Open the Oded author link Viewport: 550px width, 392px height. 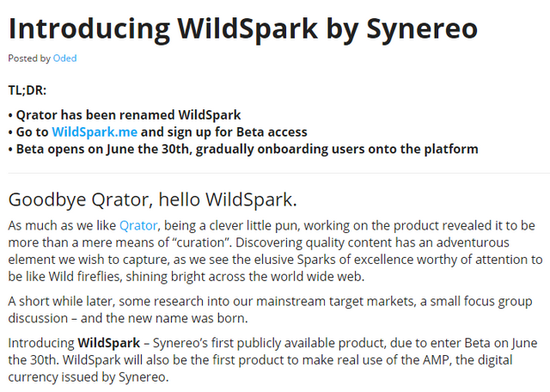tap(64, 58)
